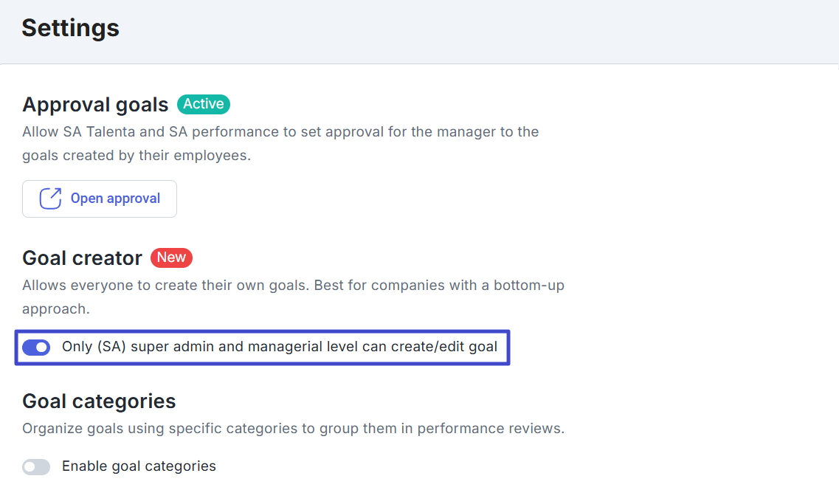Click the external-link icon in Open approval
This screenshot has height=504, width=839.
[x=50, y=199]
